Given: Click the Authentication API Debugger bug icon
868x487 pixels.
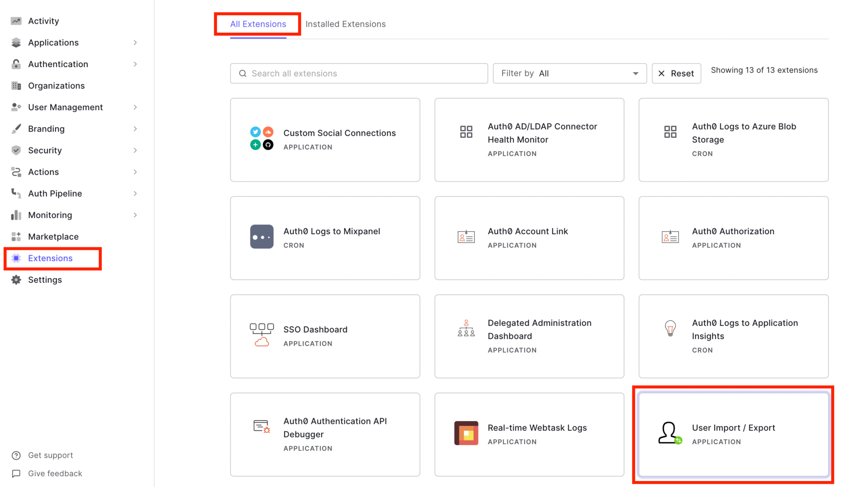Looking at the screenshot, I should (x=262, y=426).
